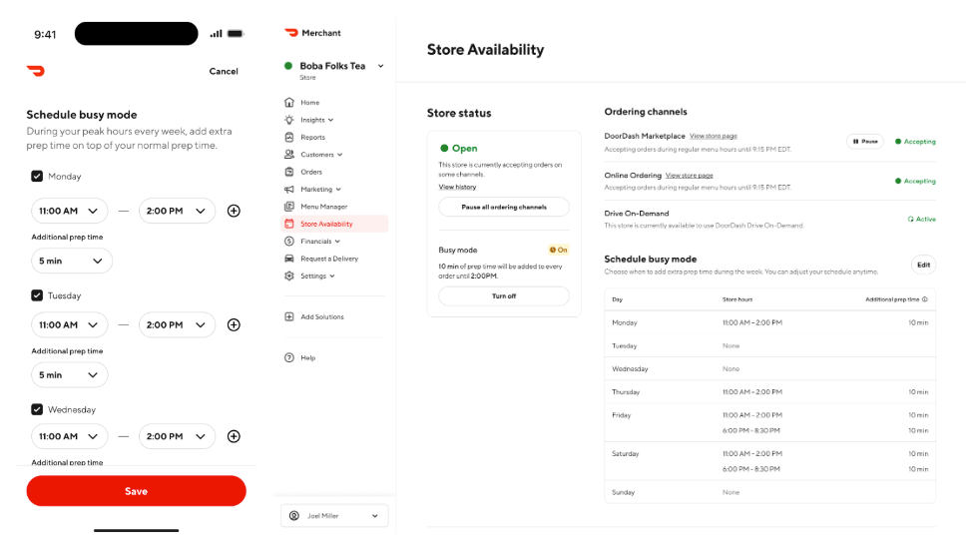The width and height of the screenshot is (980, 552).
Task: Click the Add Solutions plus icon
Action: [x=288, y=317]
